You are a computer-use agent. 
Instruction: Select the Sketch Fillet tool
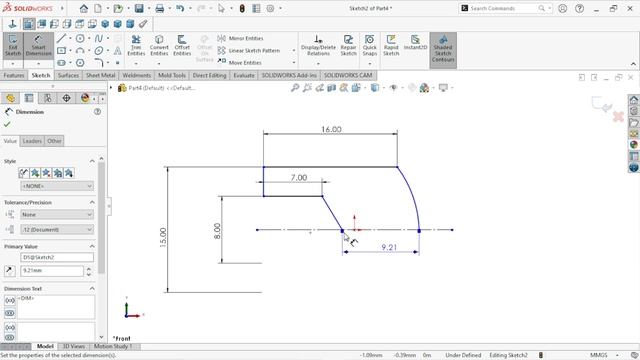pos(98,63)
